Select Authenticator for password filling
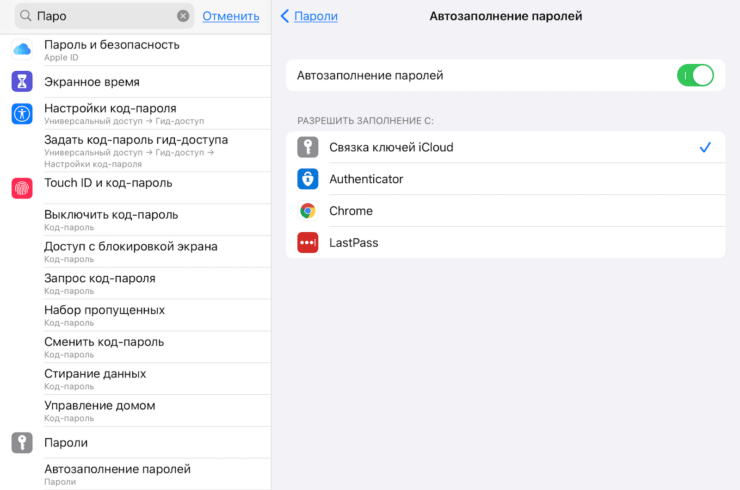The image size is (740, 490). coord(505,179)
